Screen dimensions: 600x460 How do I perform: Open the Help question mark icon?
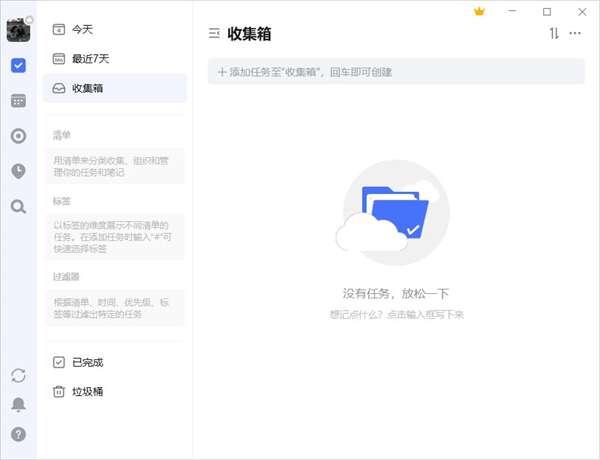click(x=18, y=435)
